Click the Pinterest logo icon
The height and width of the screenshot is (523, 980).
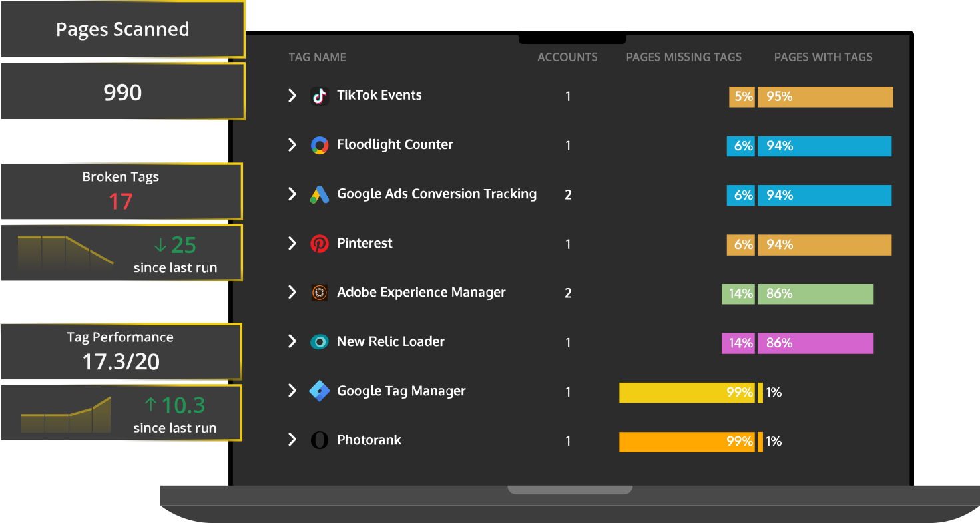click(x=320, y=244)
